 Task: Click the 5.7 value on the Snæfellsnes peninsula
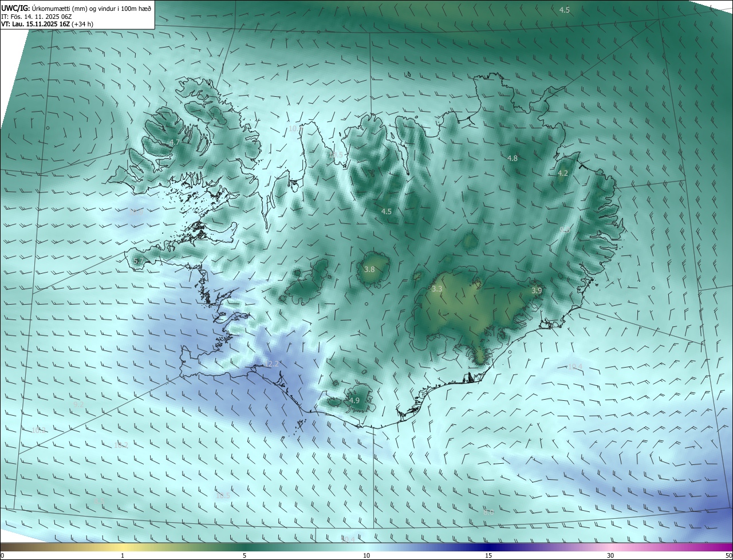click(x=138, y=261)
